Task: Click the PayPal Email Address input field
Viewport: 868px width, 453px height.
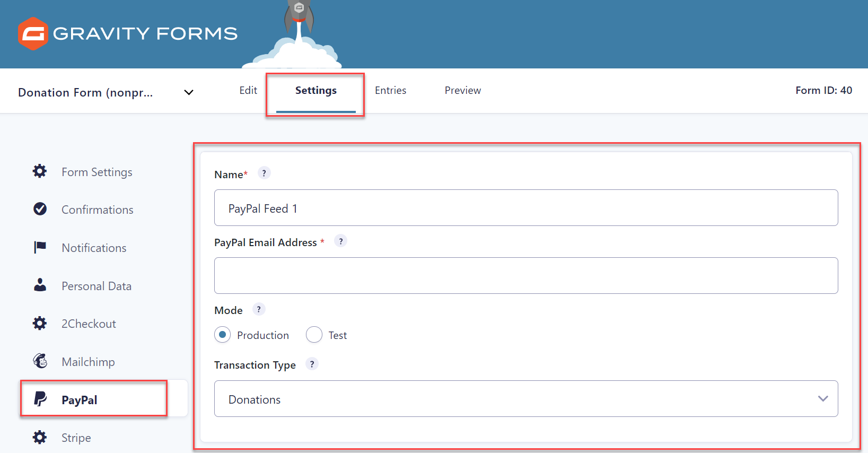Action: [526, 275]
